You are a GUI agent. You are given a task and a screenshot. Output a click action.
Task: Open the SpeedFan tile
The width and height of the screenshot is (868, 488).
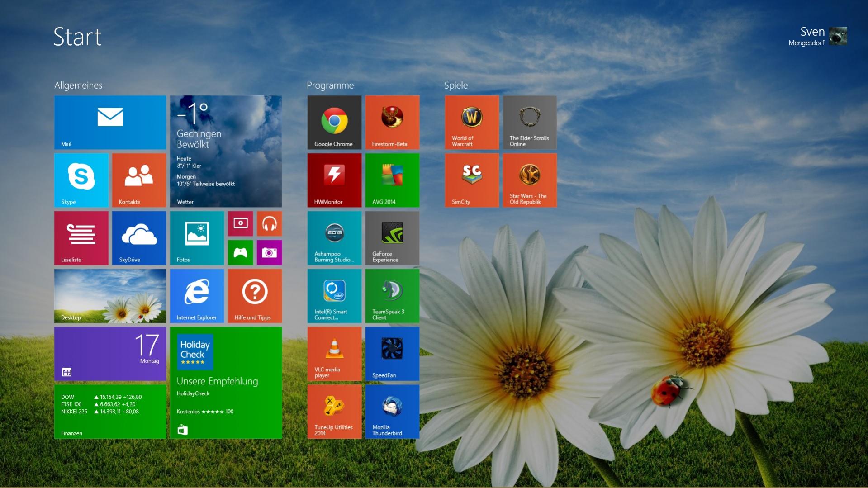[392, 354]
